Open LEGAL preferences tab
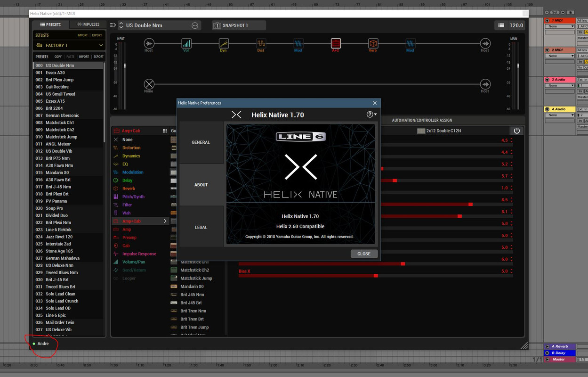 tap(201, 227)
